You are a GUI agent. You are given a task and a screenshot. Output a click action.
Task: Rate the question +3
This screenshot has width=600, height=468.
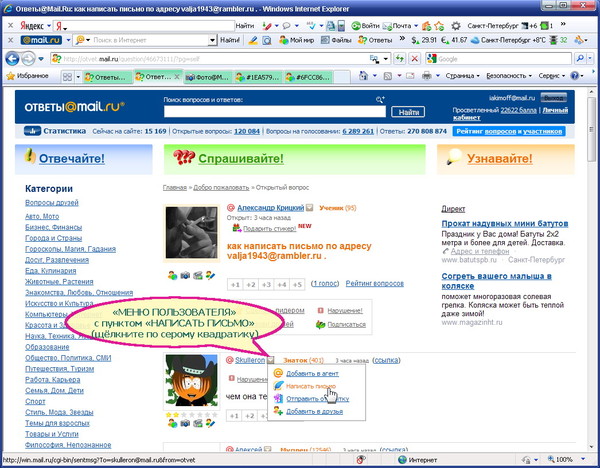click(x=266, y=284)
